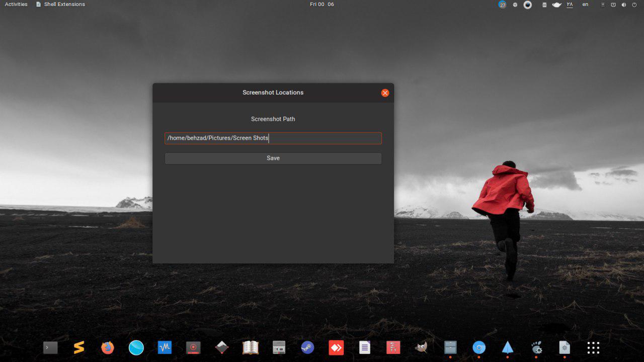The width and height of the screenshot is (644, 362).
Task: Open the system monitor dock icon
Action: pyautogui.click(x=165, y=347)
